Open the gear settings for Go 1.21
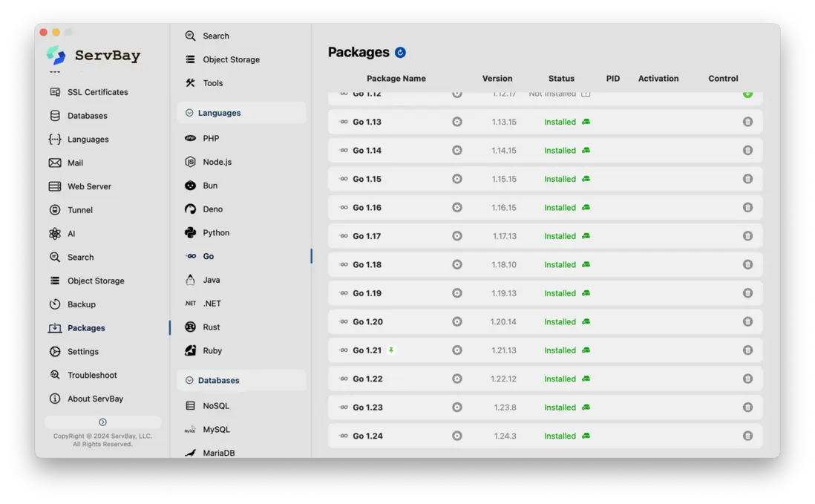The height and width of the screenshot is (504, 815). [x=457, y=350]
